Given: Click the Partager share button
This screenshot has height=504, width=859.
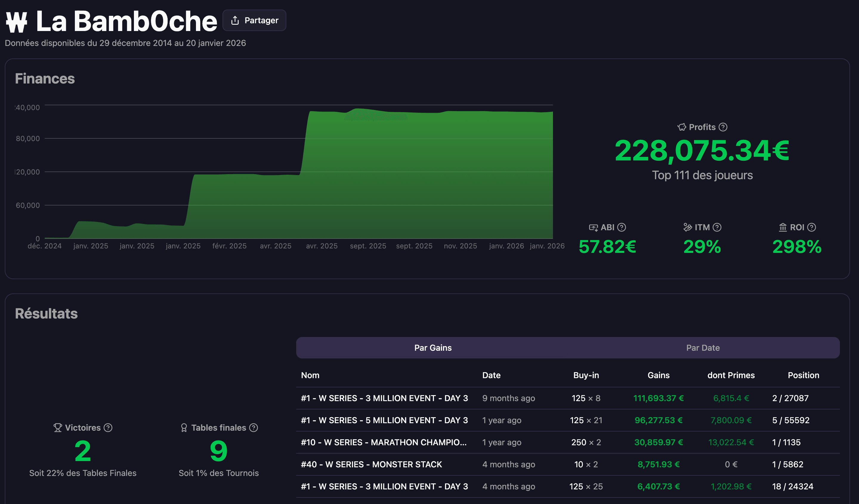Looking at the screenshot, I should 254,21.
